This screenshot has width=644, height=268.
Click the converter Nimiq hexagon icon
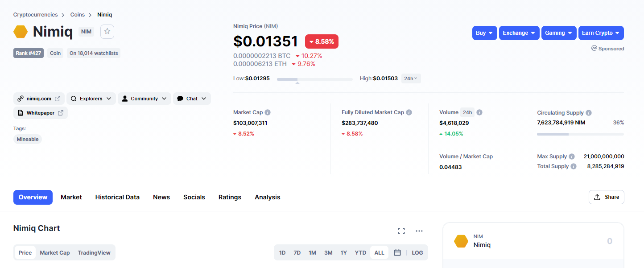pos(461,241)
